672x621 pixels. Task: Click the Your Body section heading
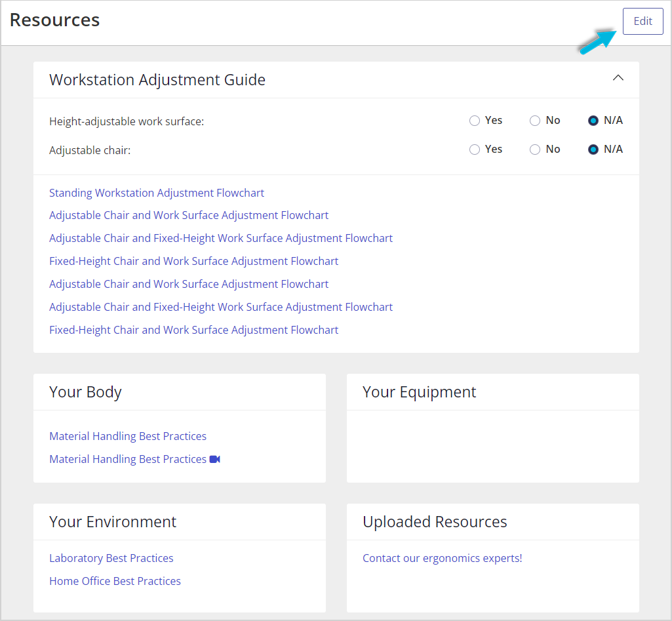click(85, 392)
